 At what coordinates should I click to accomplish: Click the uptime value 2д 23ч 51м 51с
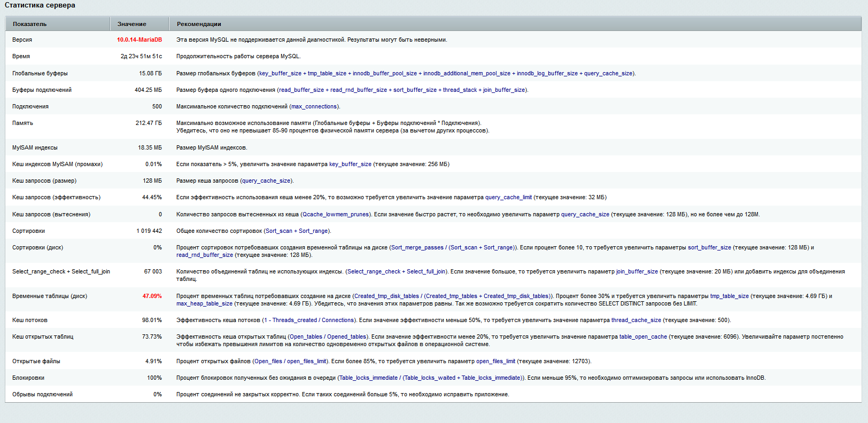pyautogui.click(x=141, y=56)
